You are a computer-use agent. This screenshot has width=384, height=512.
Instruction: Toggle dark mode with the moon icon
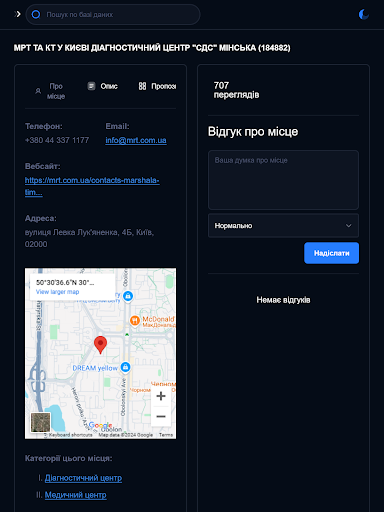click(x=364, y=14)
